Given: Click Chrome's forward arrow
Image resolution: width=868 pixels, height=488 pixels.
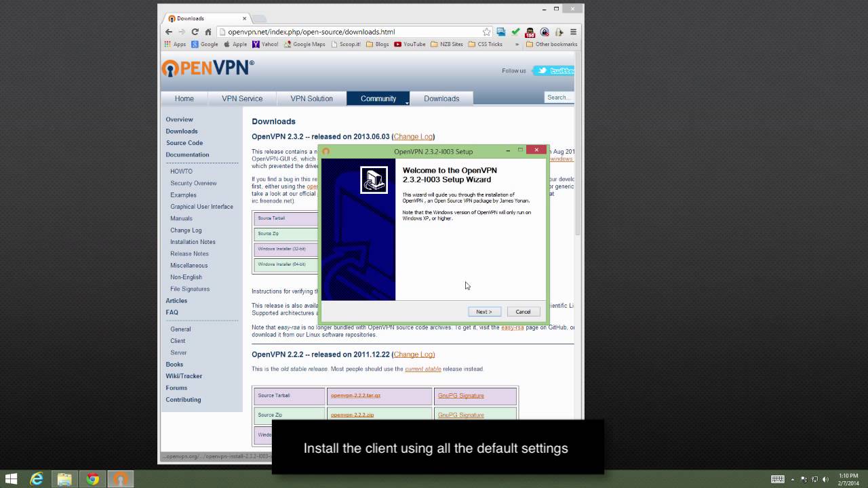Looking at the screenshot, I should coord(182,32).
